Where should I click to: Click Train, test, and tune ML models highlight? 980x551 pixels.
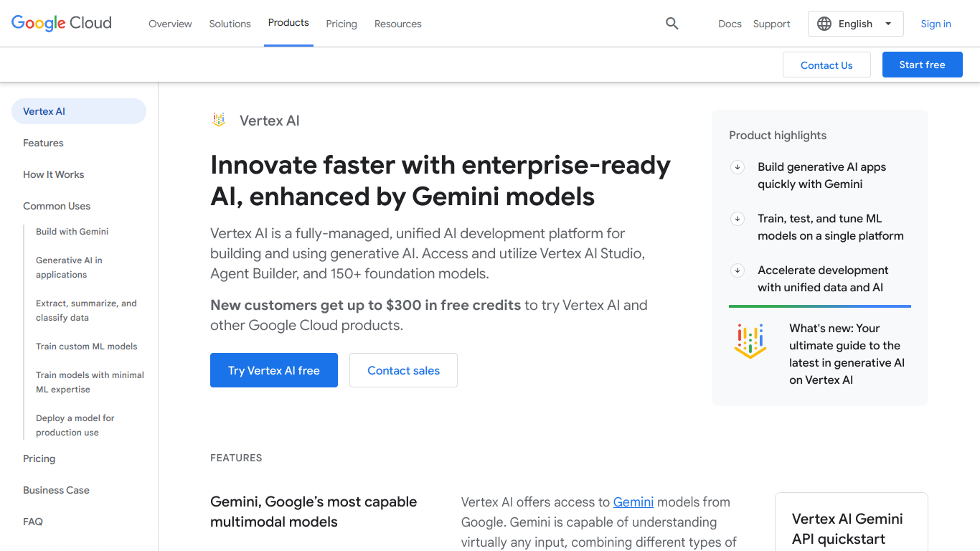(x=831, y=227)
